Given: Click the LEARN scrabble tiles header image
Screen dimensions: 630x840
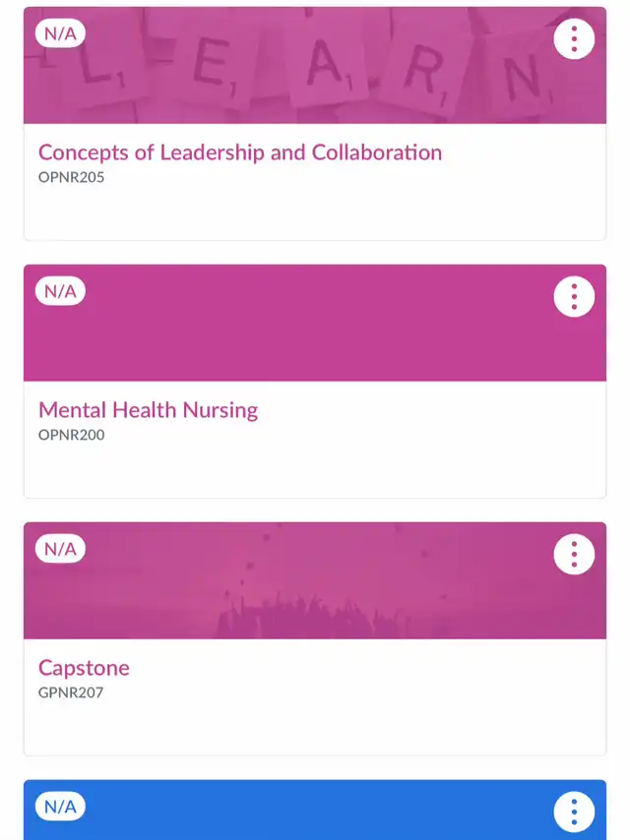Looking at the screenshot, I should [x=315, y=65].
